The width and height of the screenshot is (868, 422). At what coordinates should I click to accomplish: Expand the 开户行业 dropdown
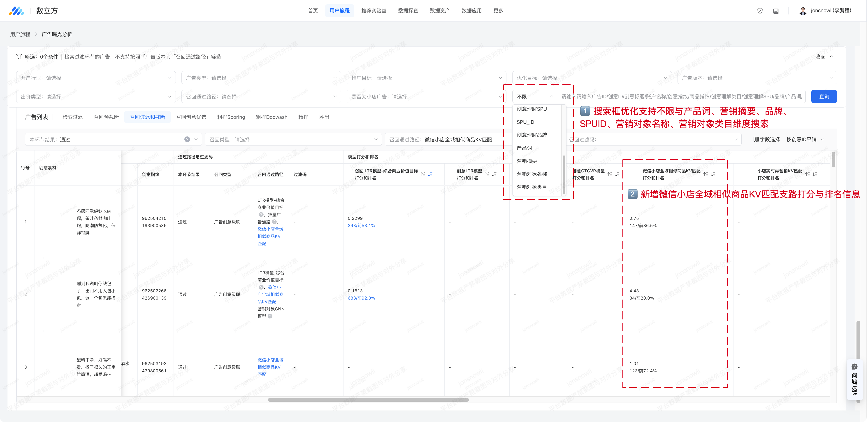point(96,78)
